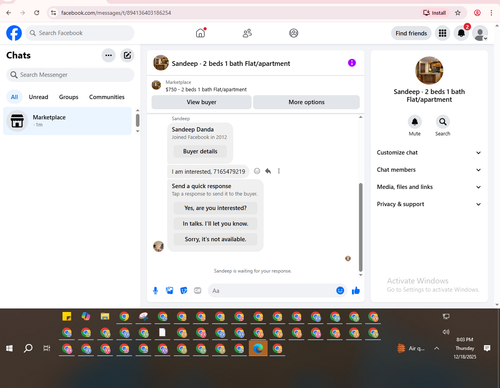Open the '$750 - 2 beds 1 bath' listing link

206,89
